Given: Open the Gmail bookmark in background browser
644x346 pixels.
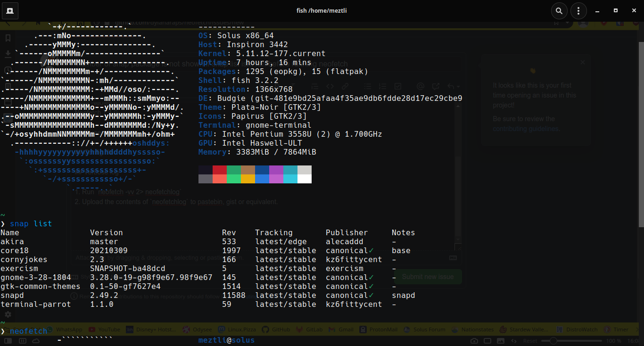Looking at the screenshot, I should pyautogui.click(x=341, y=330).
